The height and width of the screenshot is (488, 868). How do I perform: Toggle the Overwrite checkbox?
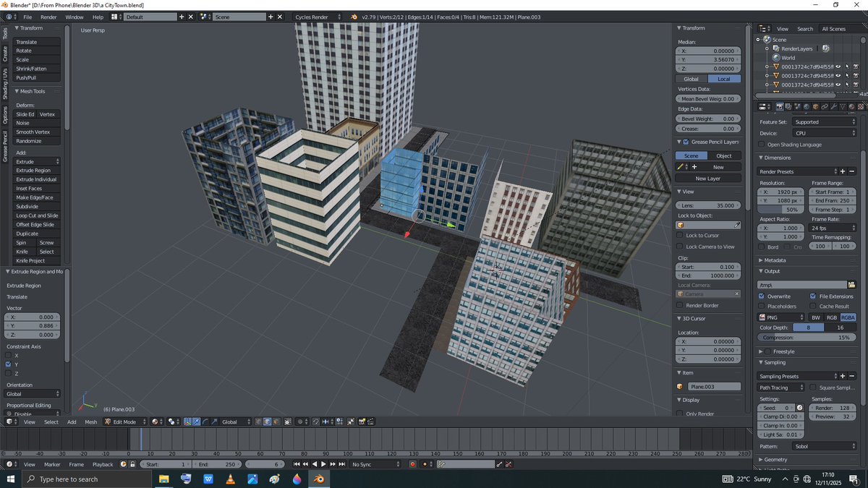[x=761, y=296]
